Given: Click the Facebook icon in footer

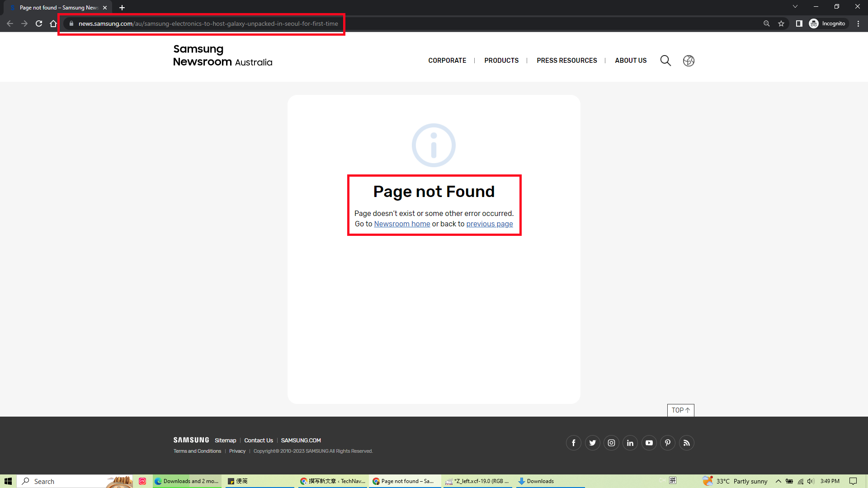Looking at the screenshot, I should pos(573,443).
